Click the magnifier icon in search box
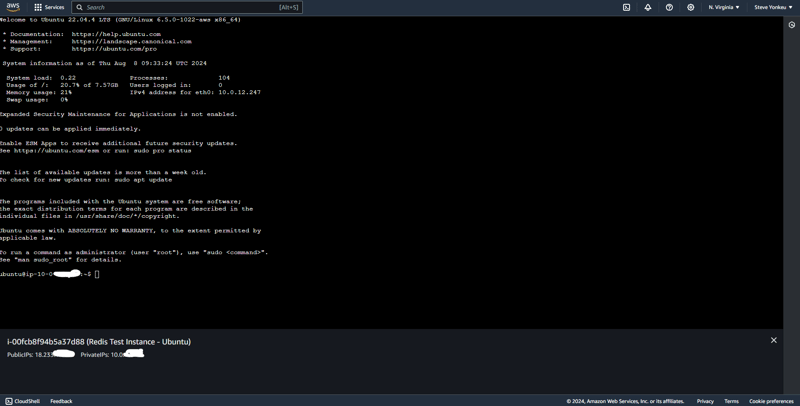 (x=80, y=7)
